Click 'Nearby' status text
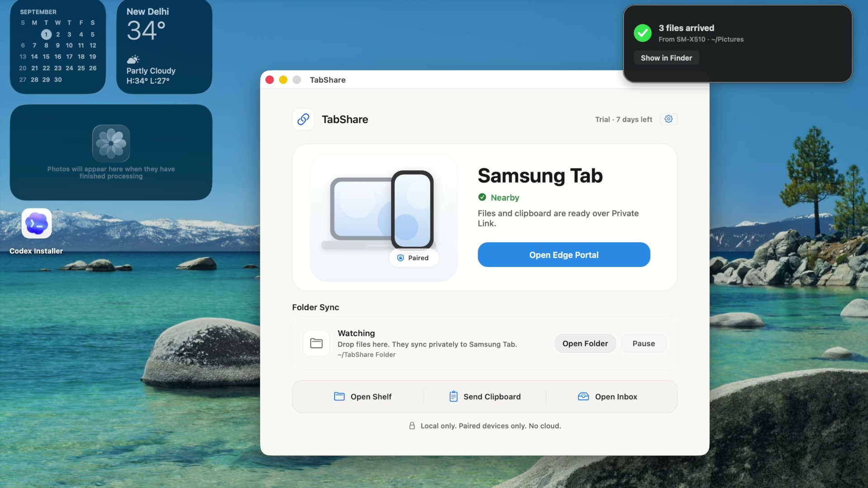Viewport: 868px width, 488px height. click(x=505, y=197)
